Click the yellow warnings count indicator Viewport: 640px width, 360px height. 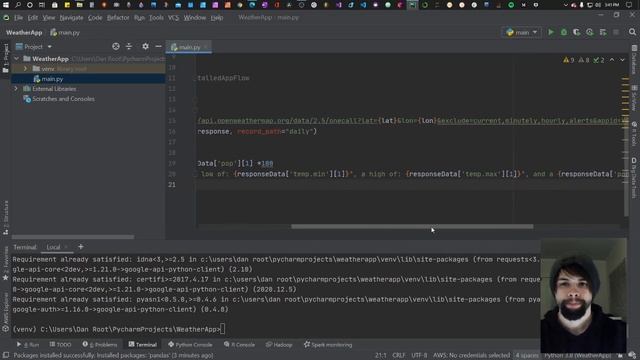[569, 60]
